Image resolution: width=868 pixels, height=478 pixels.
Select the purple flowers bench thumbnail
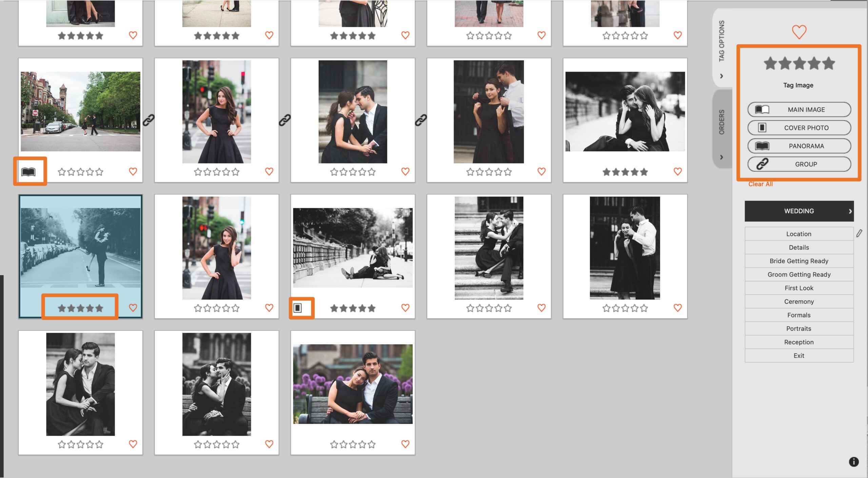353,384
